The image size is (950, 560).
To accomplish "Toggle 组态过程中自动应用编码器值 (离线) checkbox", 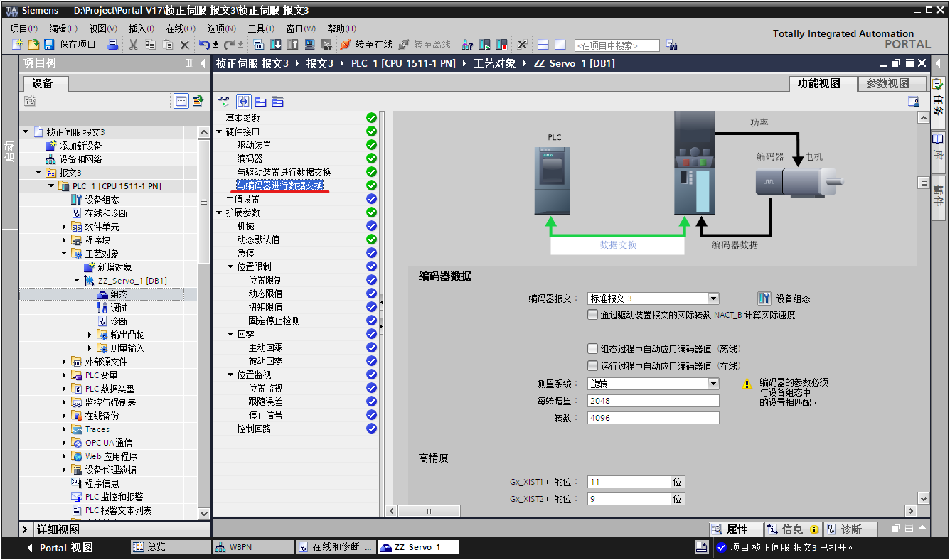I will [x=593, y=349].
